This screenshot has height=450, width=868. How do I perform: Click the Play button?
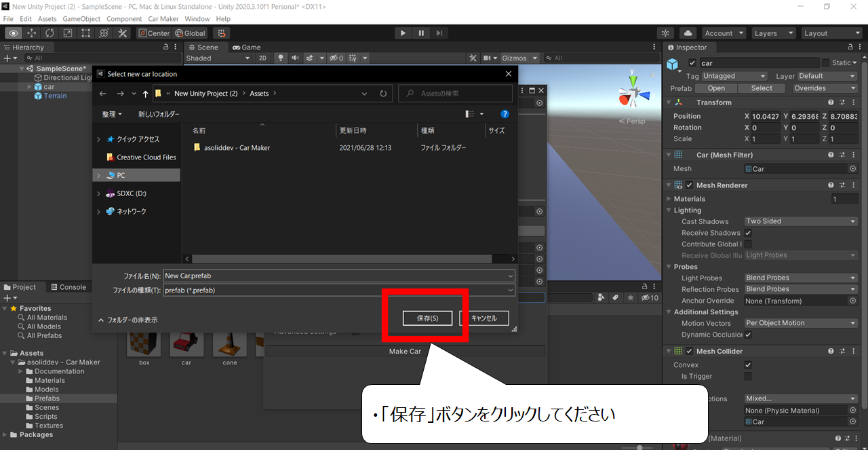(403, 33)
